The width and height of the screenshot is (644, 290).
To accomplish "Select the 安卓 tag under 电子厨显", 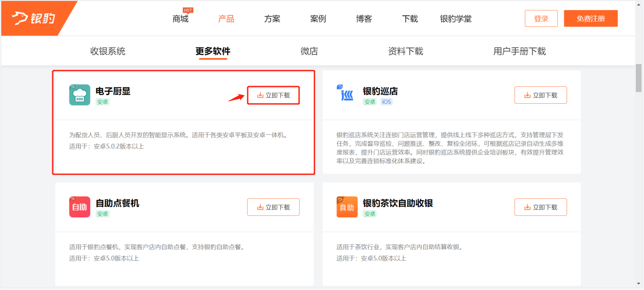I will click(x=102, y=102).
